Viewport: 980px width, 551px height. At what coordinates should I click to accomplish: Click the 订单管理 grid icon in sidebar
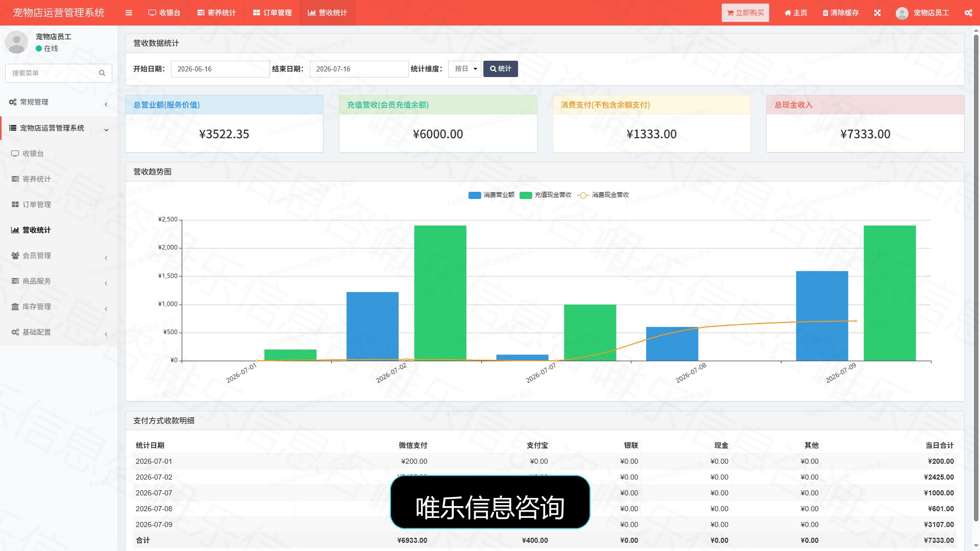click(x=15, y=205)
